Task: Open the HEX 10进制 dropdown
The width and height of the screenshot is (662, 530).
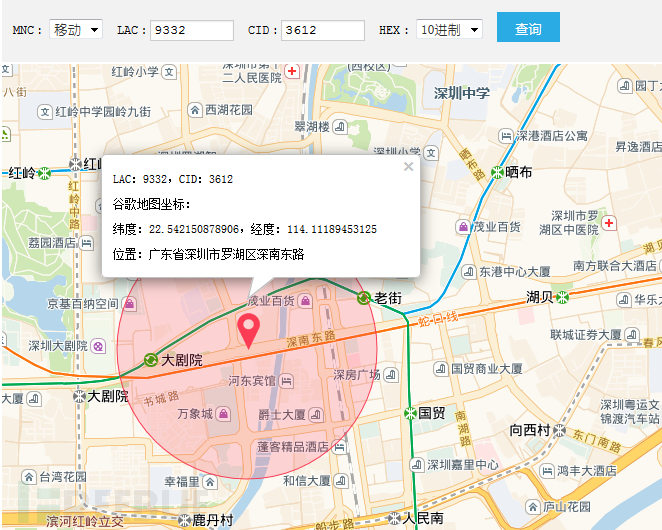Action: tap(449, 30)
